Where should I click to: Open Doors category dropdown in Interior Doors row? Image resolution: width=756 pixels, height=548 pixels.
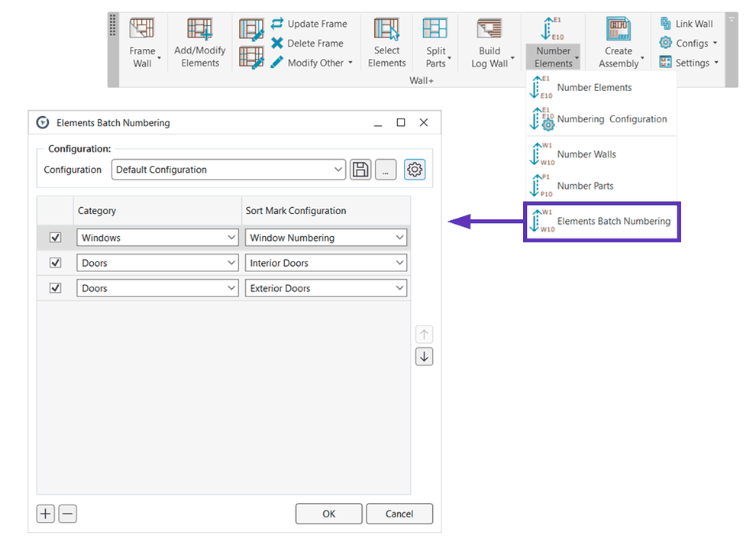pos(157,263)
